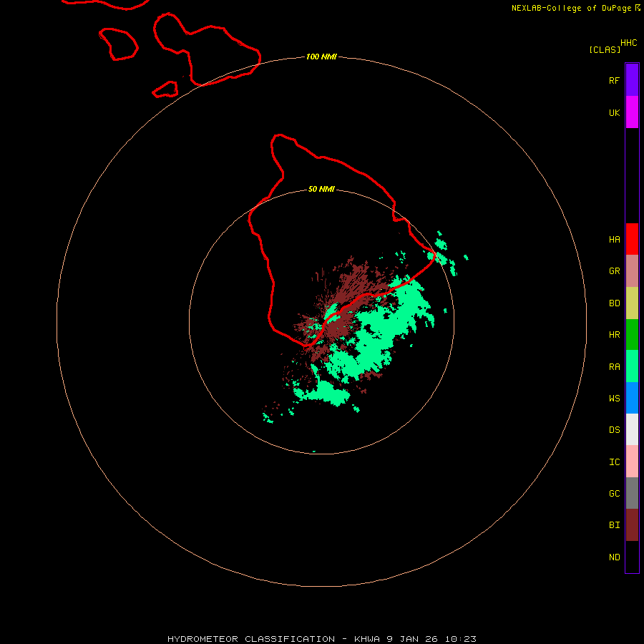Click the GR legend label
The image size is (644, 644).
click(614, 271)
